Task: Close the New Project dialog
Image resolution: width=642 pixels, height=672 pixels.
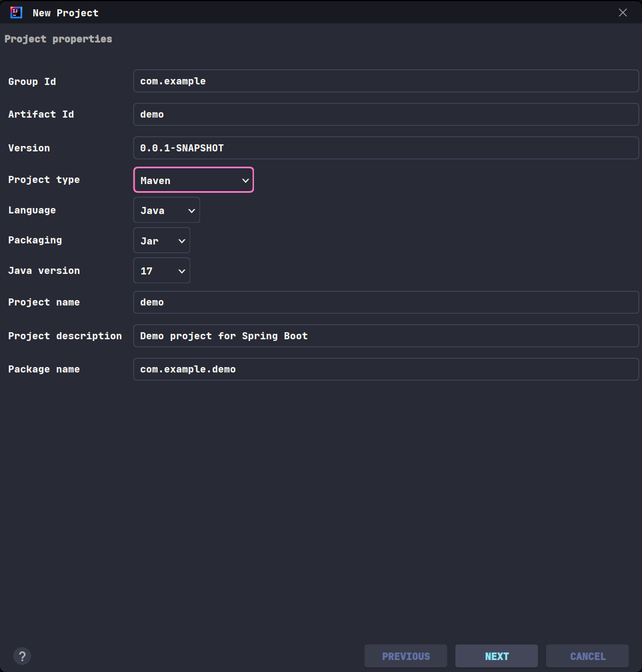Action: tap(623, 13)
